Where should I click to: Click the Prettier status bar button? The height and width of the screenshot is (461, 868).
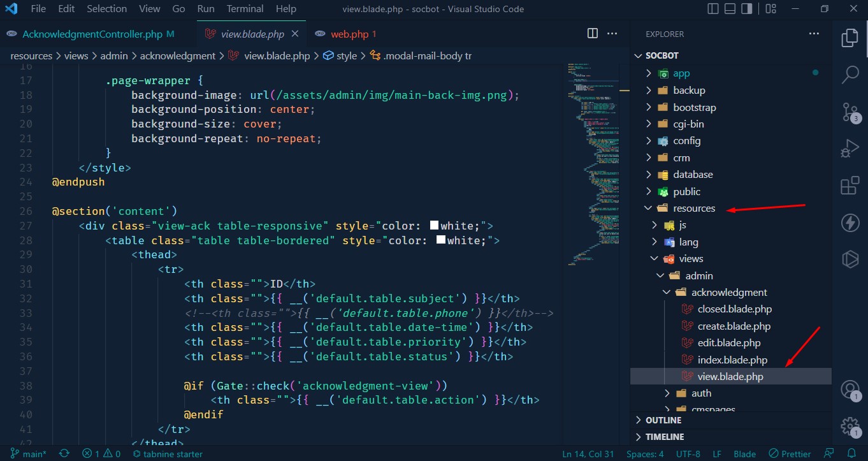click(790, 454)
